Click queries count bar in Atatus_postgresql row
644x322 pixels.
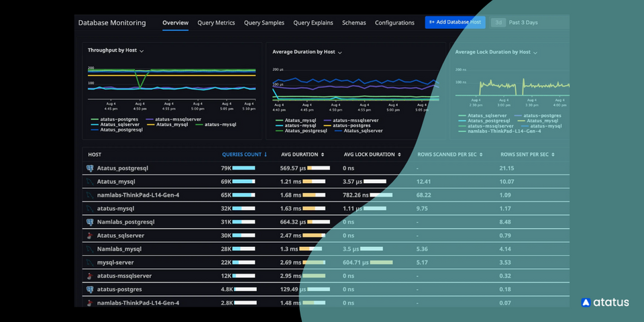tap(244, 168)
